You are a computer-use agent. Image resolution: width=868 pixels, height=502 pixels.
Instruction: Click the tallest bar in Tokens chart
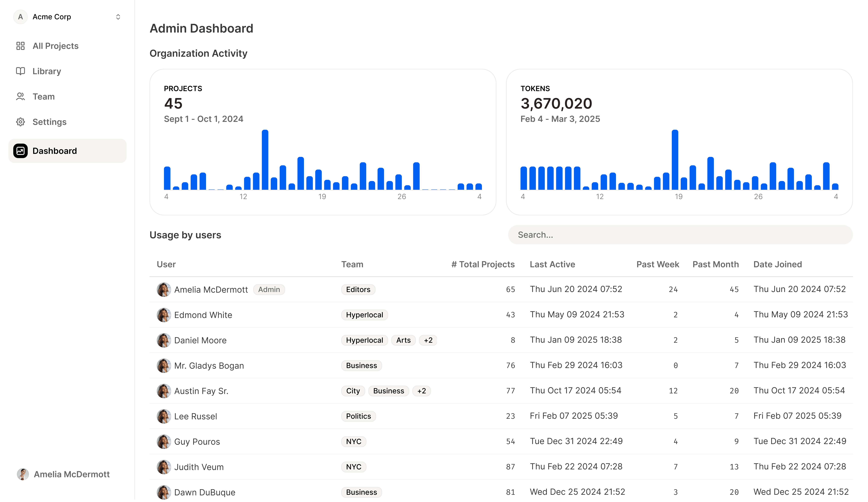675,160
